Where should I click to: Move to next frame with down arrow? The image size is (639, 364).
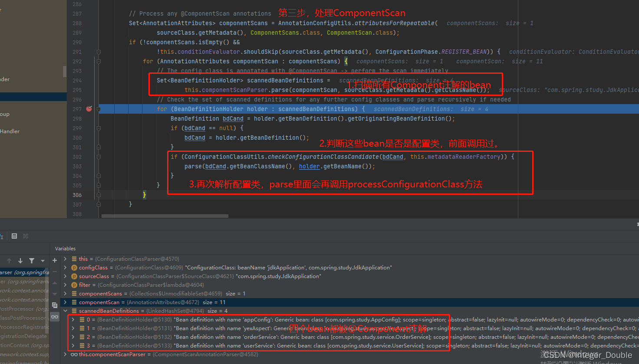(20, 261)
